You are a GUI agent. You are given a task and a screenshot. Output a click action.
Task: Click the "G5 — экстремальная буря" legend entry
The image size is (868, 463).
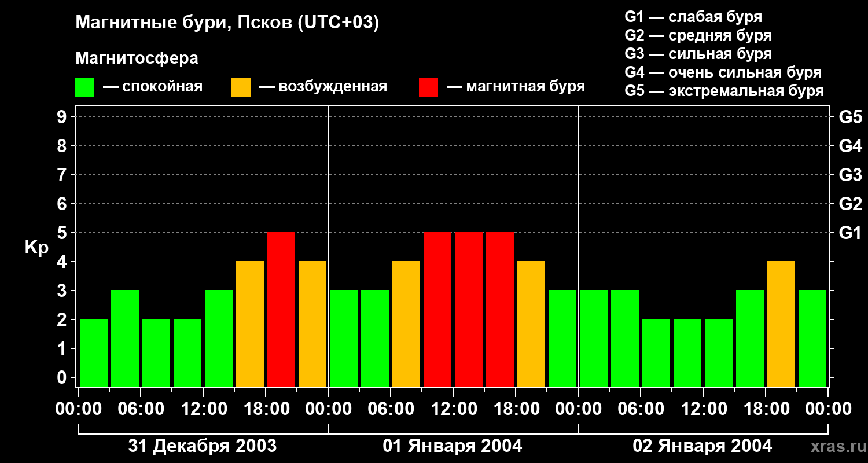tap(724, 91)
